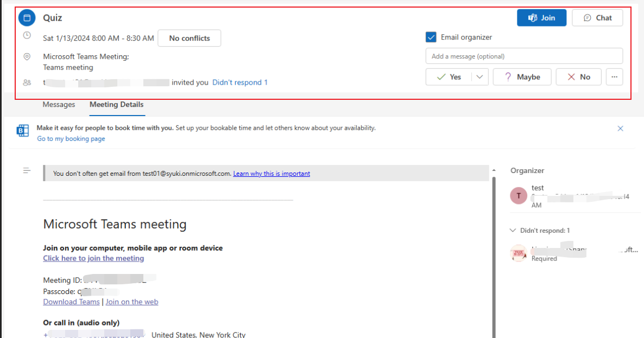Viewport: 644px width, 338px height.
Task: Join the Teams meeting
Action: click(541, 18)
